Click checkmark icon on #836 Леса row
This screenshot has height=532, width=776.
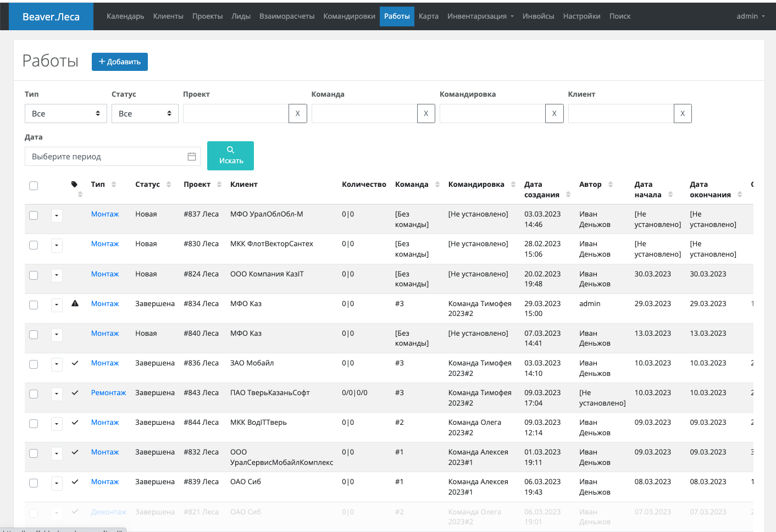pyautogui.click(x=75, y=363)
